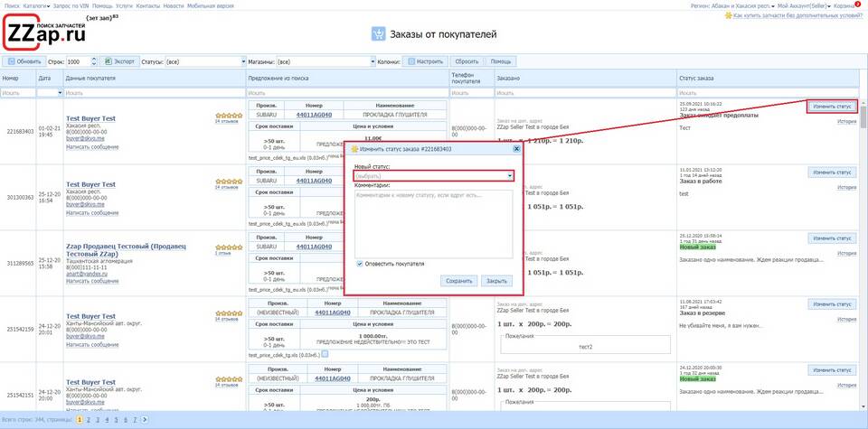
Task: Go to next page with the arrow icon
Action: point(146,420)
